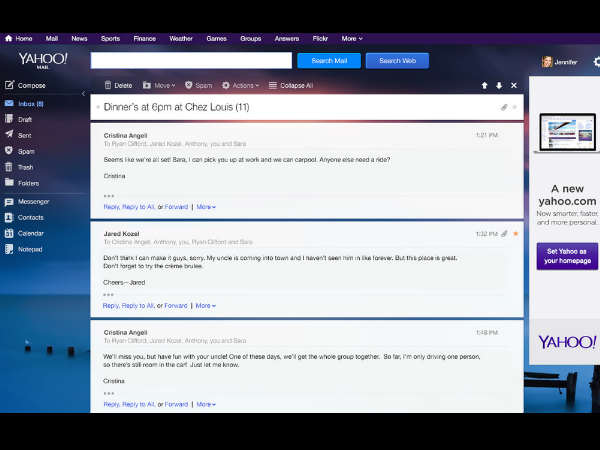Collapse the left sidebar with the chevron
The height and width of the screenshot is (450, 600).
coord(83,94)
